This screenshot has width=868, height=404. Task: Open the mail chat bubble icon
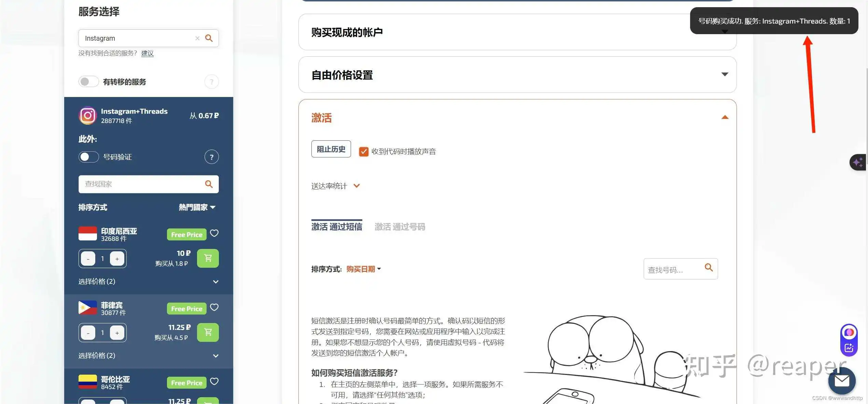click(x=841, y=381)
